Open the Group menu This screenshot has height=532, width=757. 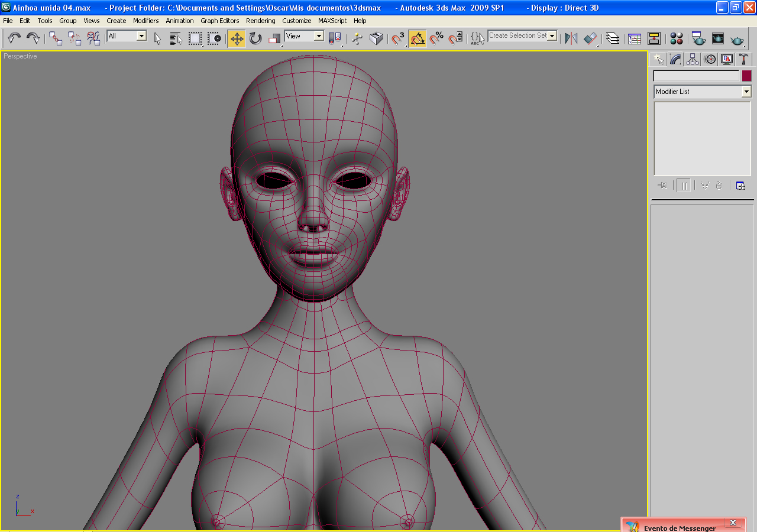tap(68, 21)
